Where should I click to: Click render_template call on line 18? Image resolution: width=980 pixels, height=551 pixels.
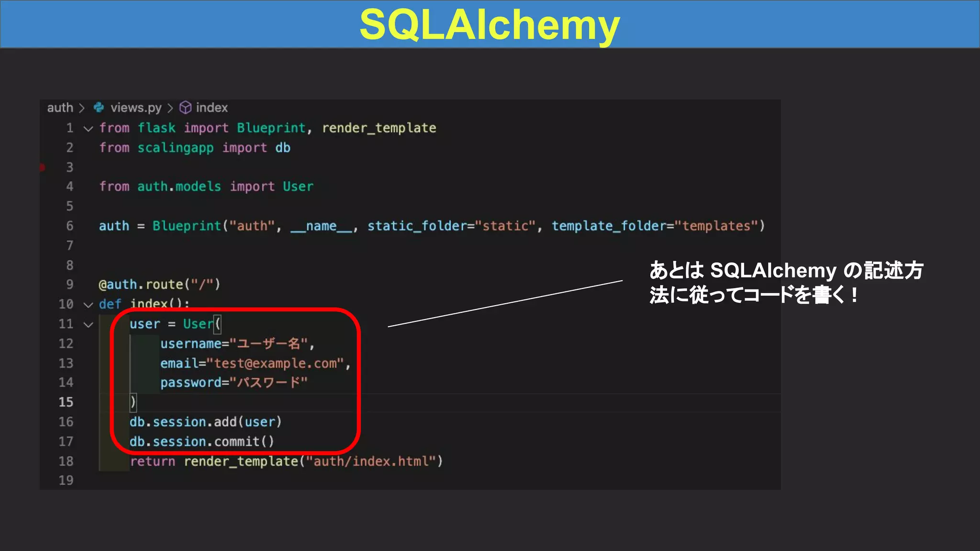coord(241,462)
